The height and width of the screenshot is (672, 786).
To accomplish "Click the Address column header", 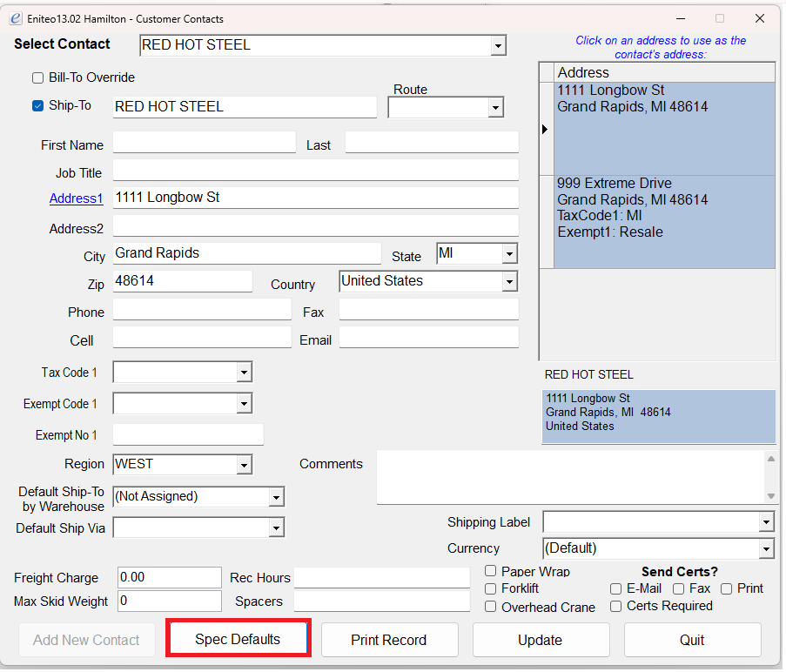I will tap(664, 72).
